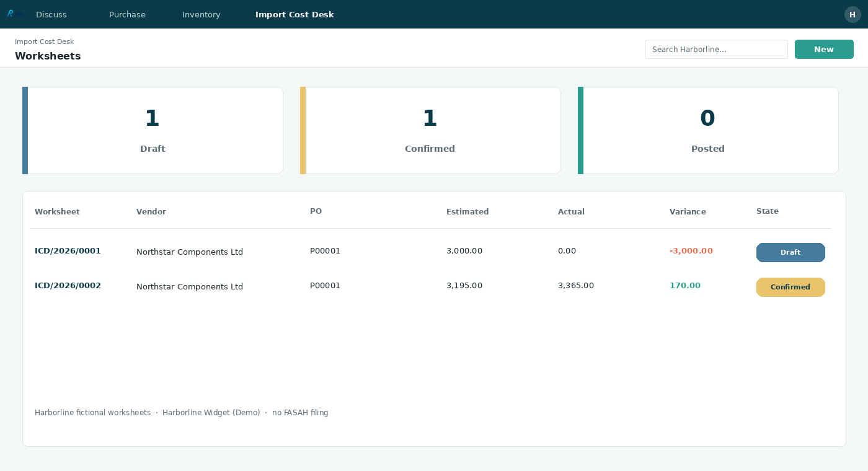Click the State column header

[768, 211]
